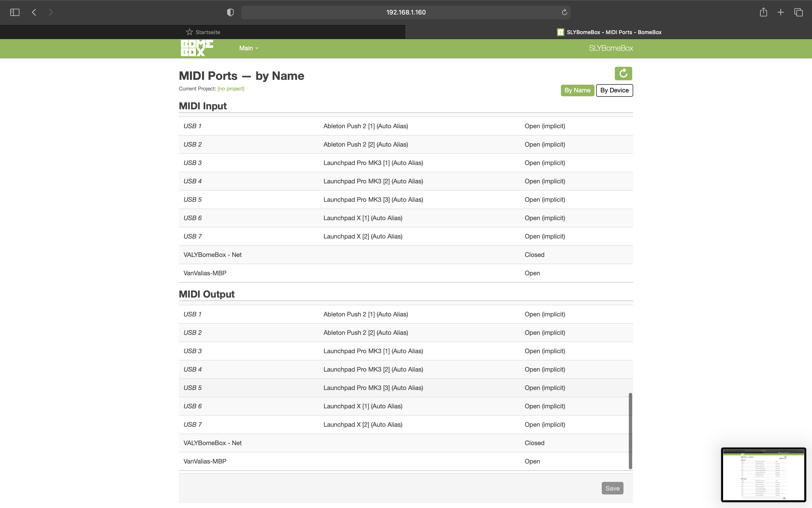Click the BomeBox tab favicon
The image size is (812, 508).
[560, 32]
